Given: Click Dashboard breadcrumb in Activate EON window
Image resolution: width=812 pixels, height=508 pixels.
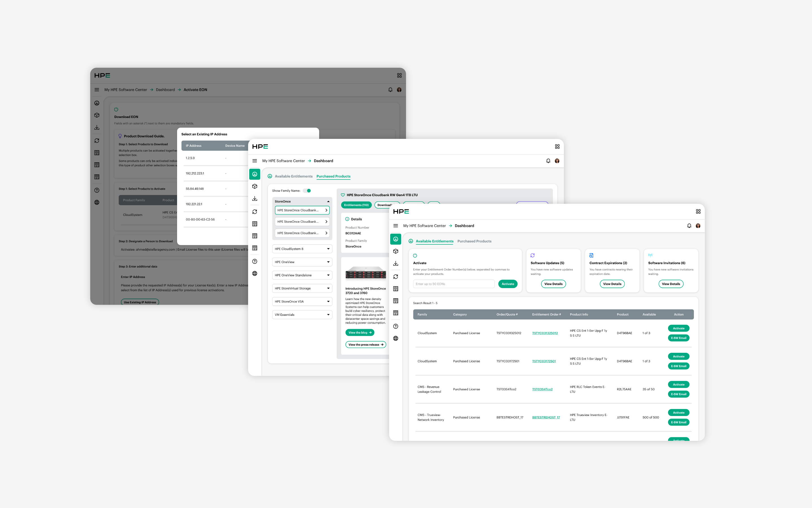Looking at the screenshot, I should pyautogui.click(x=165, y=90).
